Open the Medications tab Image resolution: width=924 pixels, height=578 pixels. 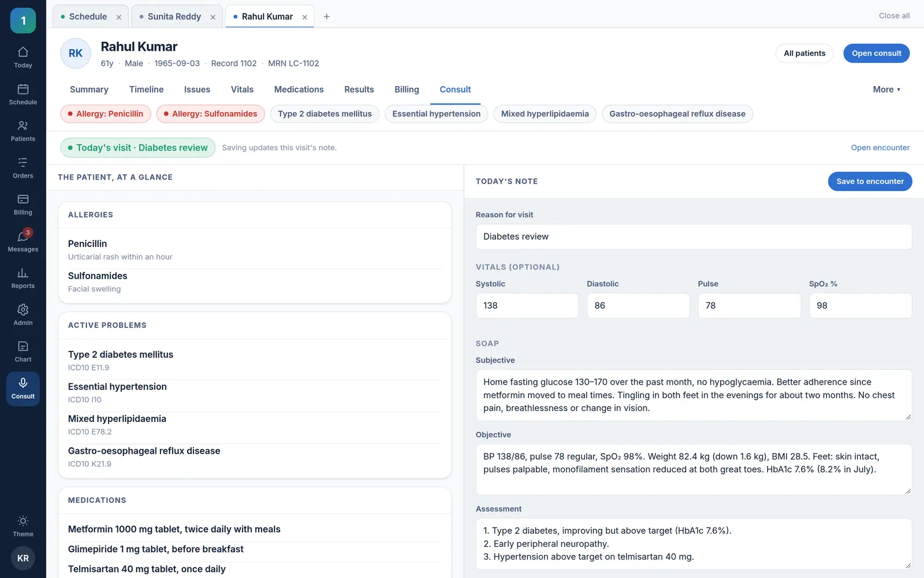[x=299, y=90]
